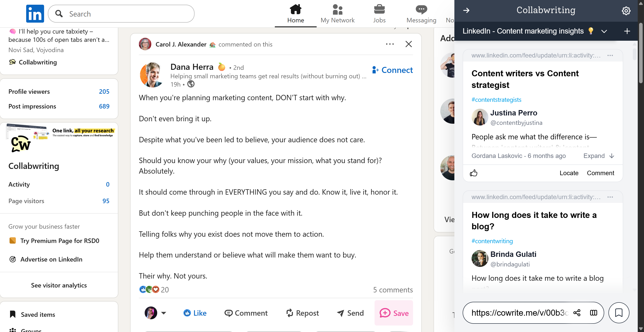The image size is (644, 332).
Task: Open Page visitors 95 stat
Action: coord(59,201)
